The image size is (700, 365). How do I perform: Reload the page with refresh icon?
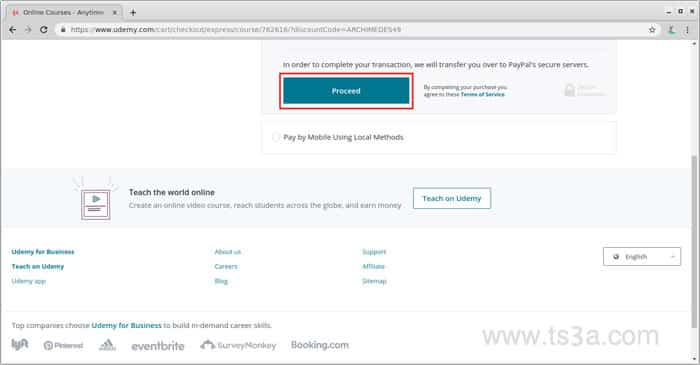click(43, 29)
